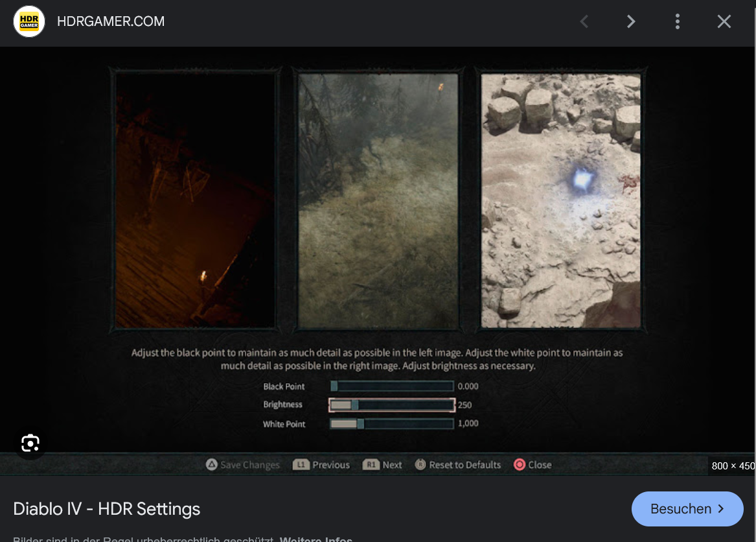Click the HDRGAMER.COM site name
The image size is (756, 542).
pos(111,21)
